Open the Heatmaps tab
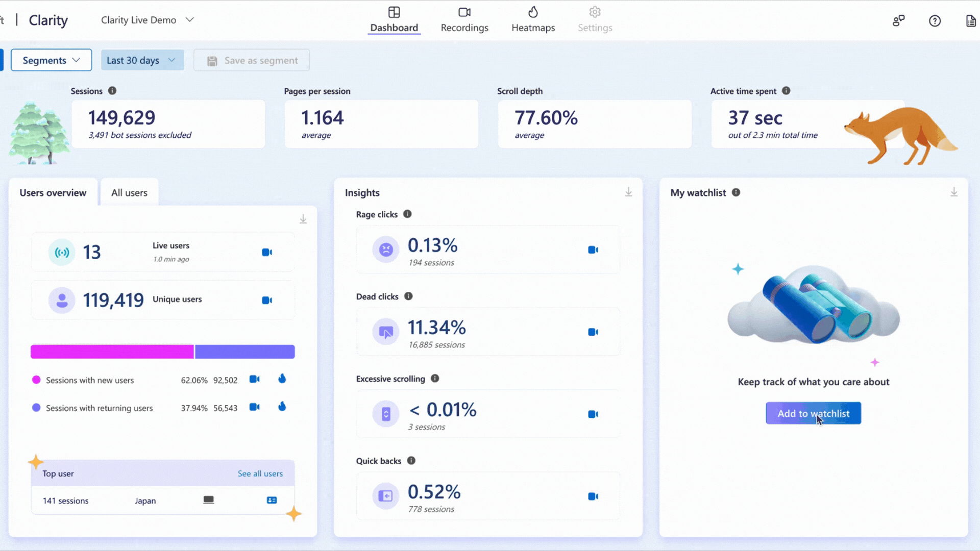 click(x=533, y=20)
